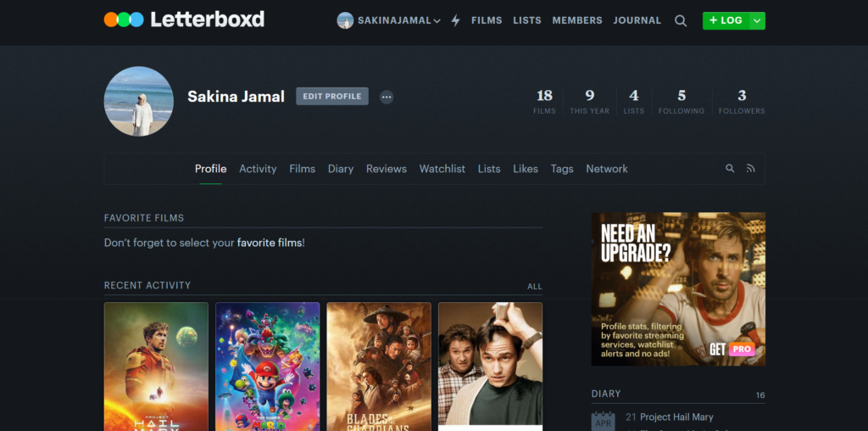Open the Diary tab

pyautogui.click(x=341, y=168)
